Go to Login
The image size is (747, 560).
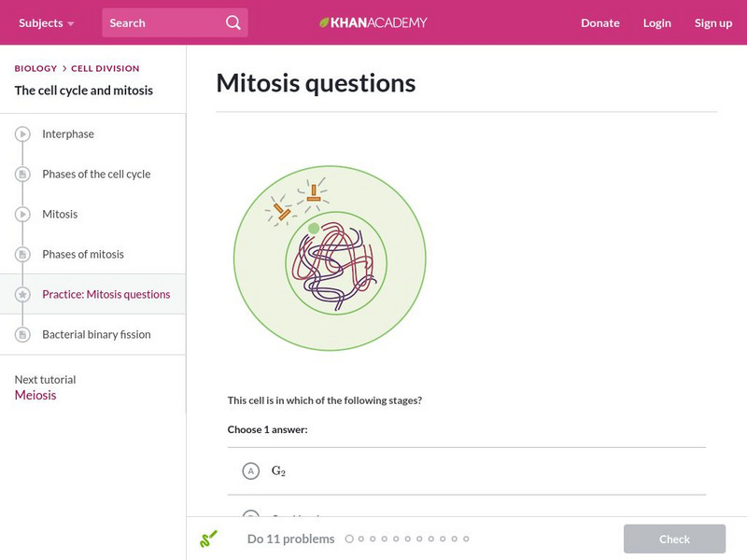pyautogui.click(x=656, y=22)
